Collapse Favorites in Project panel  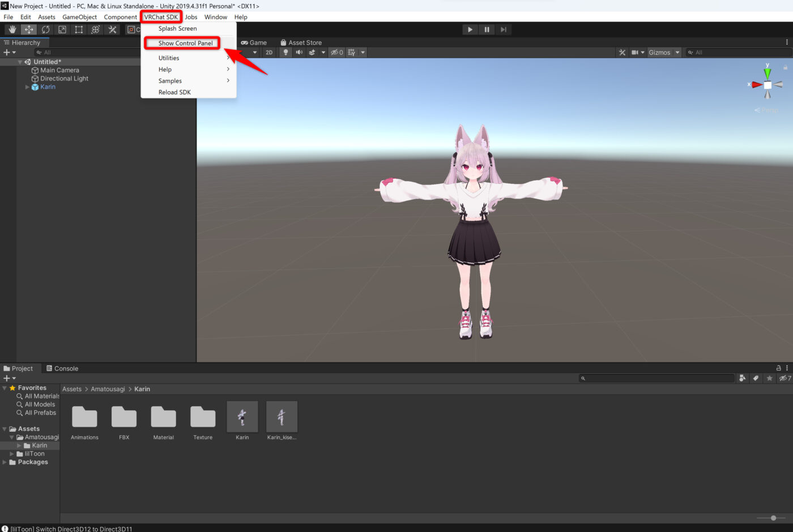click(x=5, y=388)
